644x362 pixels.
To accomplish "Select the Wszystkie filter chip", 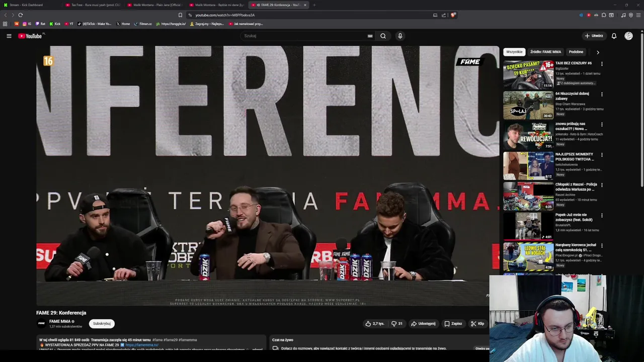I will pos(514,52).
